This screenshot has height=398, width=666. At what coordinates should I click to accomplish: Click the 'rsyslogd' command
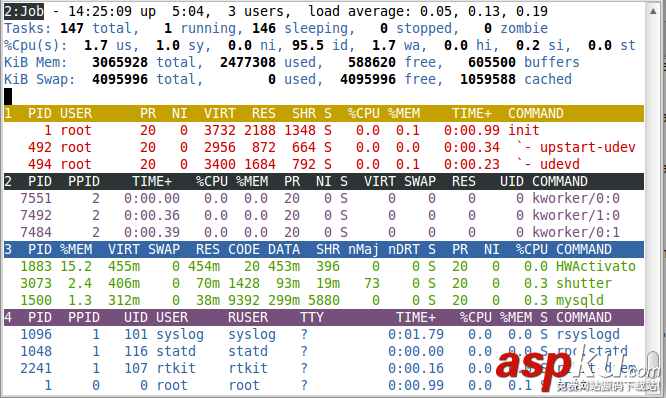pos(587,334)
